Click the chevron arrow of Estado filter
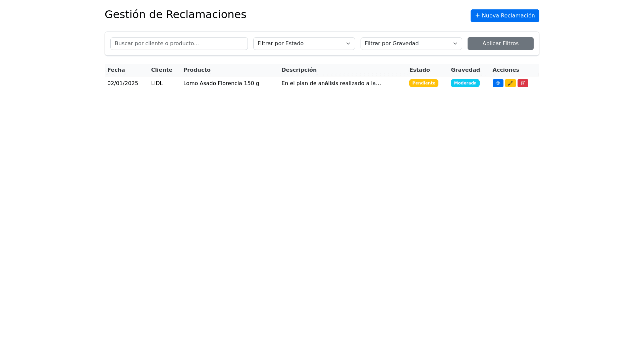644x362 pixels. [x=348, y=44]
